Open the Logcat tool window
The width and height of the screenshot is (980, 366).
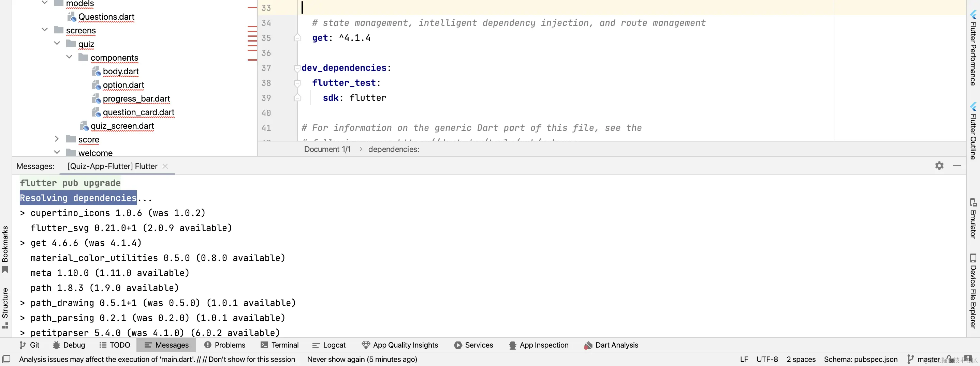click(x=329, y=345)
